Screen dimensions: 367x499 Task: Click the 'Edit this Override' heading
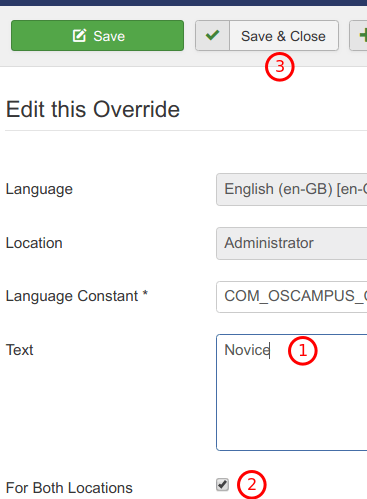[93, 109]
